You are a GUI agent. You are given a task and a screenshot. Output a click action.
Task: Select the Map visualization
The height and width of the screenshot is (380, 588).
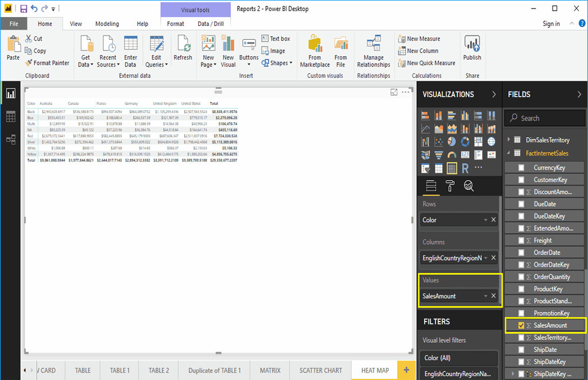click(x=491, y=142)
